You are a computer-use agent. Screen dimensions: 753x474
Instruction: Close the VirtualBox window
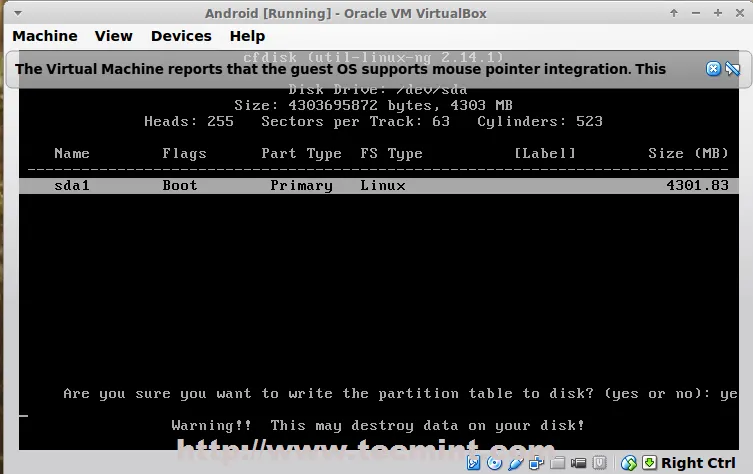[x=740, y=13]
